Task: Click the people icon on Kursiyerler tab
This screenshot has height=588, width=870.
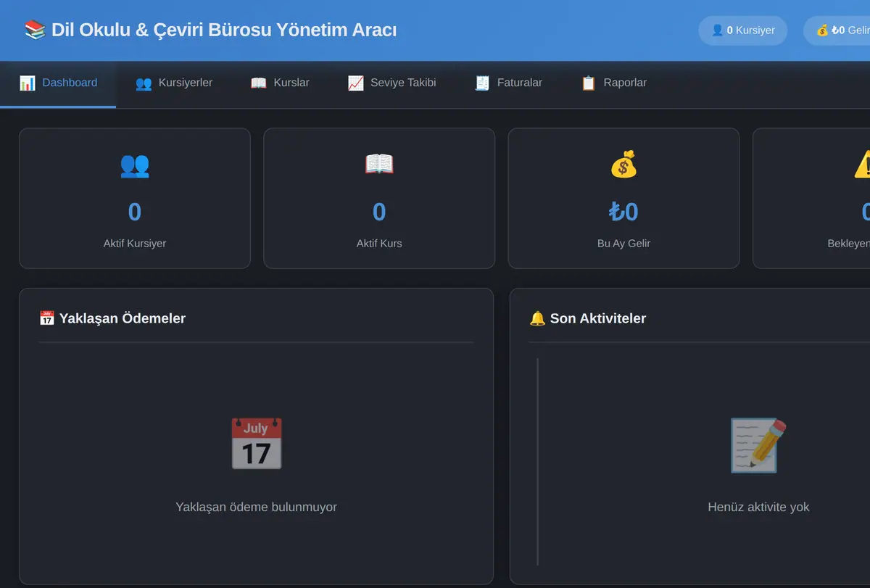Action: pyautogui.click(x=144, y=83)
